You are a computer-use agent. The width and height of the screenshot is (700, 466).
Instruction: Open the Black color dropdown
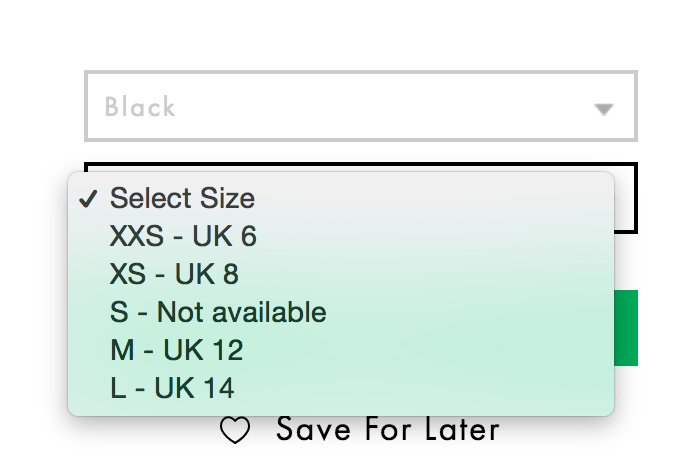tap(360, 106)
